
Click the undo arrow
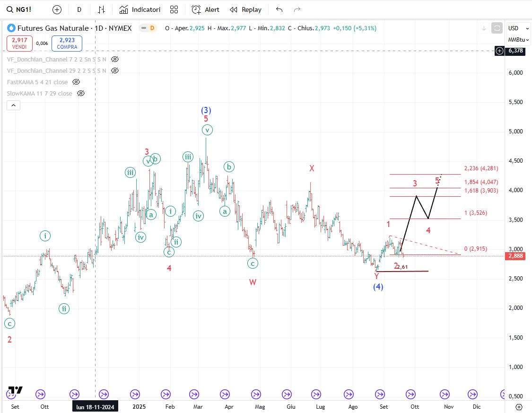pyautogui.click(x=279, y=9)
